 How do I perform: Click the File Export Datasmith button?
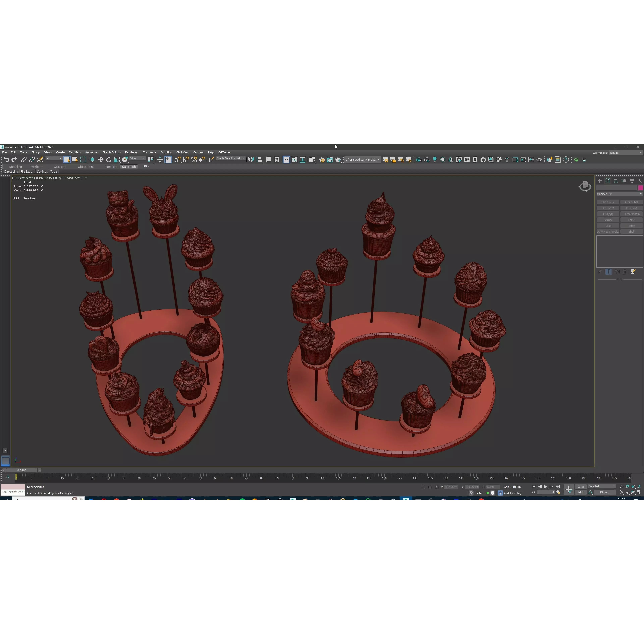point(27,172)
